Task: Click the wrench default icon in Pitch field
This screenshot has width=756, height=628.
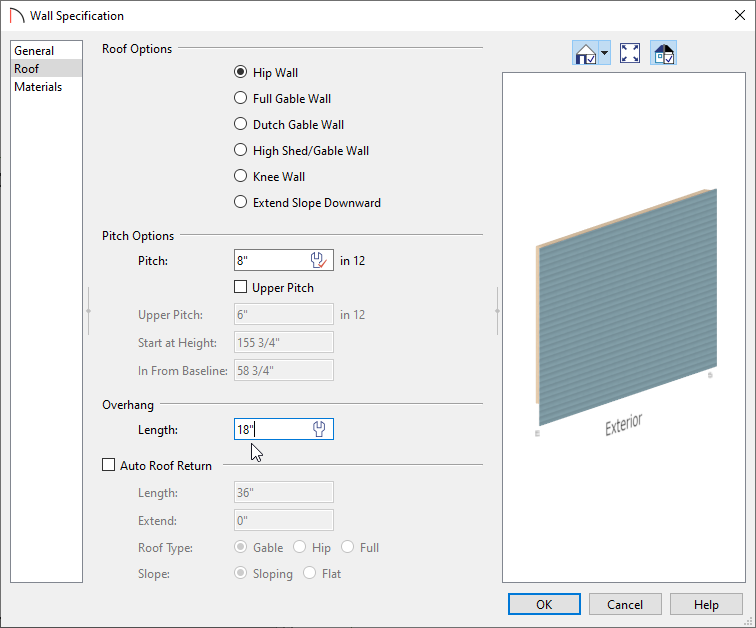Action: coord(319,260)
